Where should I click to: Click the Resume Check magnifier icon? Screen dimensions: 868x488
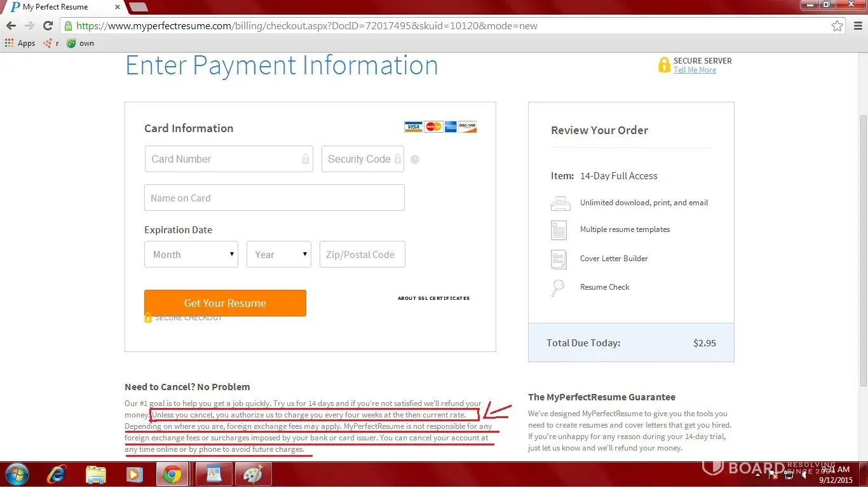point(557,288)
